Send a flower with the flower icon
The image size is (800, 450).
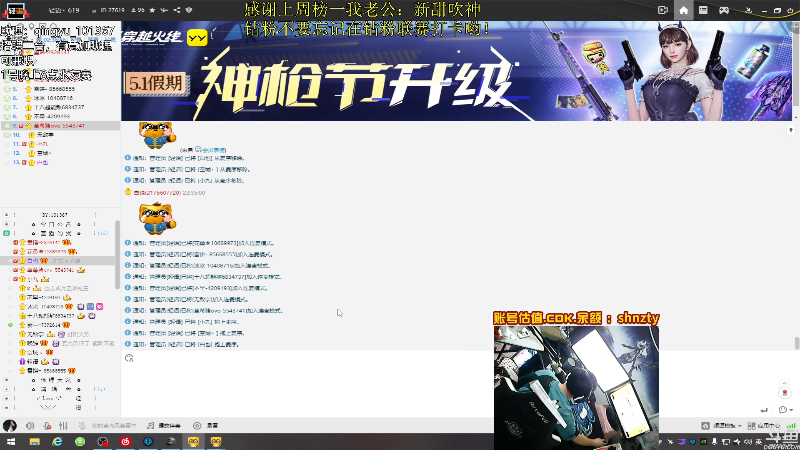pyautogui.click(x=785, y=392)
